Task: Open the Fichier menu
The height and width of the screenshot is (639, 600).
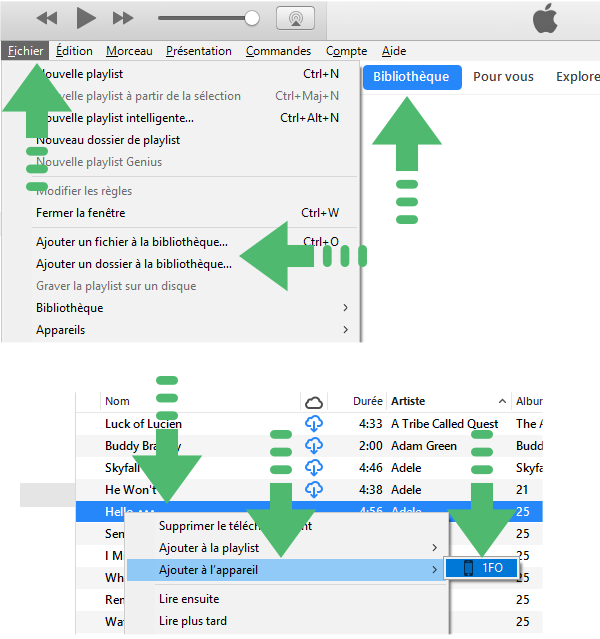Action: pyautogui.click(x=25, y=51)
